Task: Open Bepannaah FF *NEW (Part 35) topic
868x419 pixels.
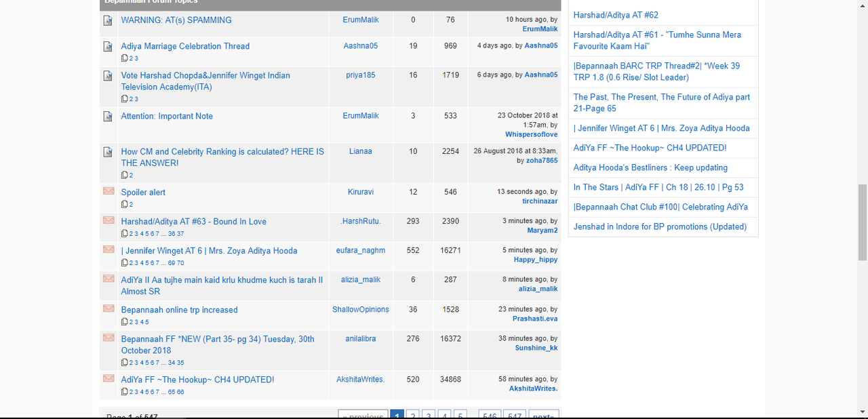Action: point(218,344)
